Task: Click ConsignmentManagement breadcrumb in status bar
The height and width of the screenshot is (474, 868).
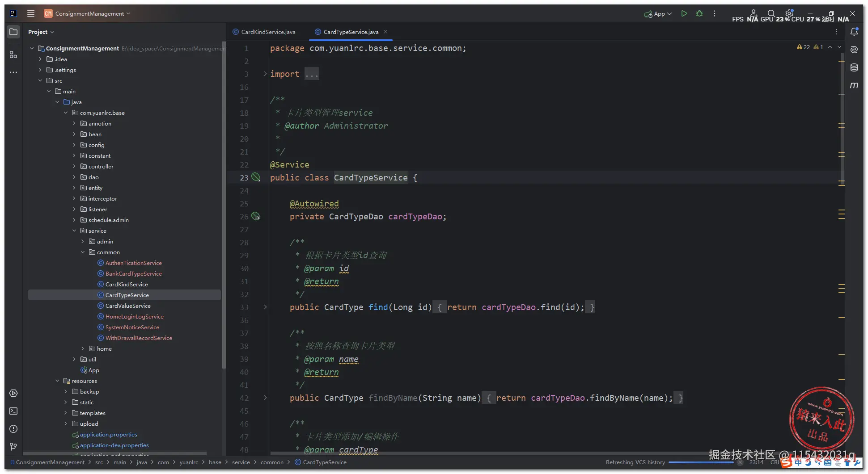Action: (x=47, y=462)
